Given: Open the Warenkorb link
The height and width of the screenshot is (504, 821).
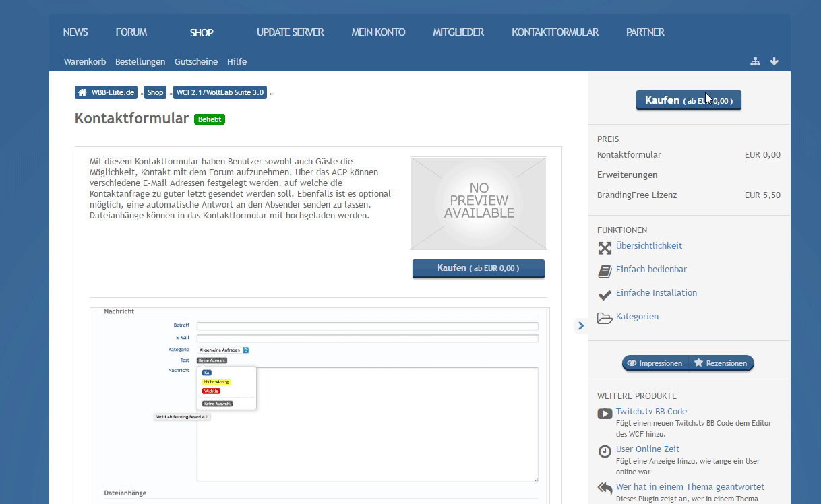Looking at the screenshot, I should click(85, 61).
